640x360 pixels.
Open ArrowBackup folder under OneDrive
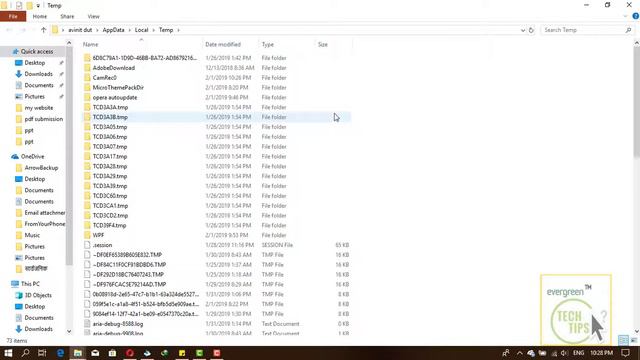41,168
